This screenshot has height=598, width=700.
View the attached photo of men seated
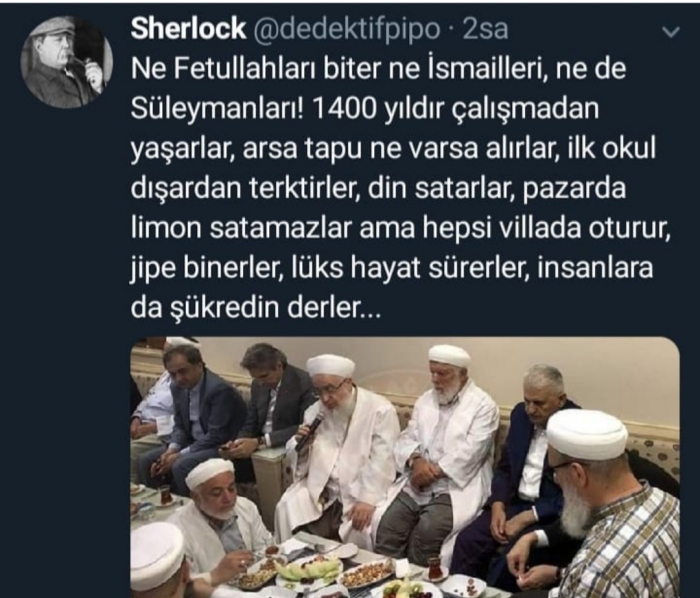405,467
